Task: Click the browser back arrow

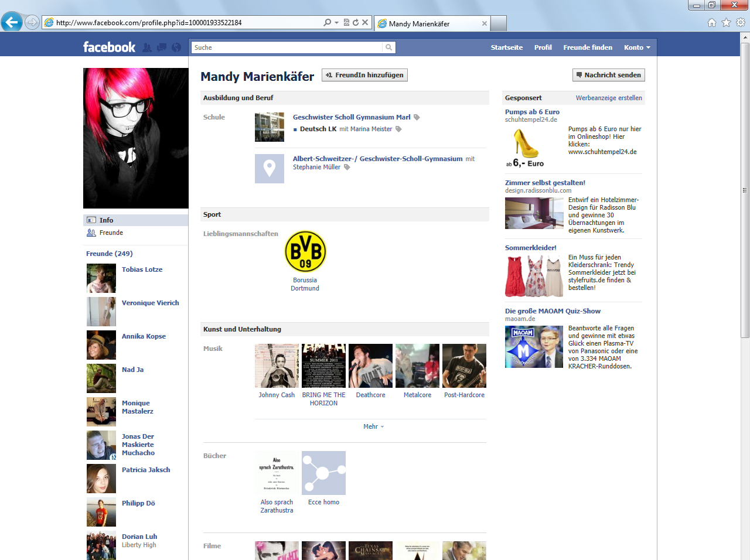Action: pyautogui.click(x=11, y=23)
